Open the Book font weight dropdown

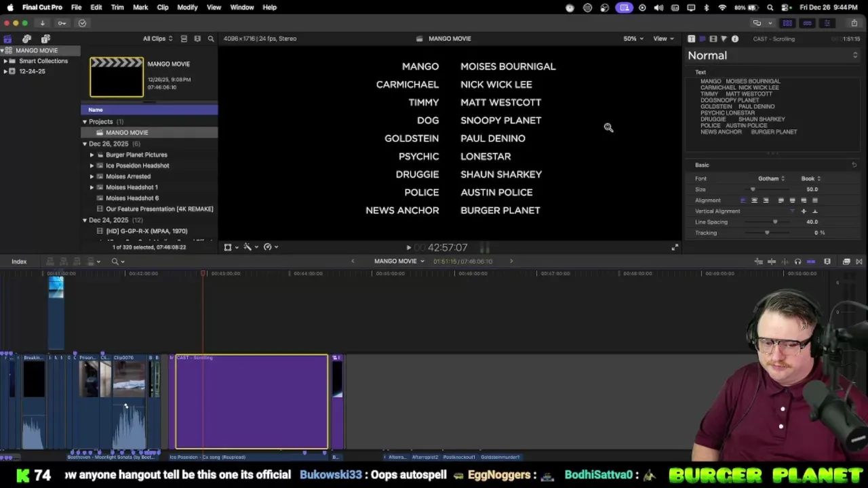(811, 179)
